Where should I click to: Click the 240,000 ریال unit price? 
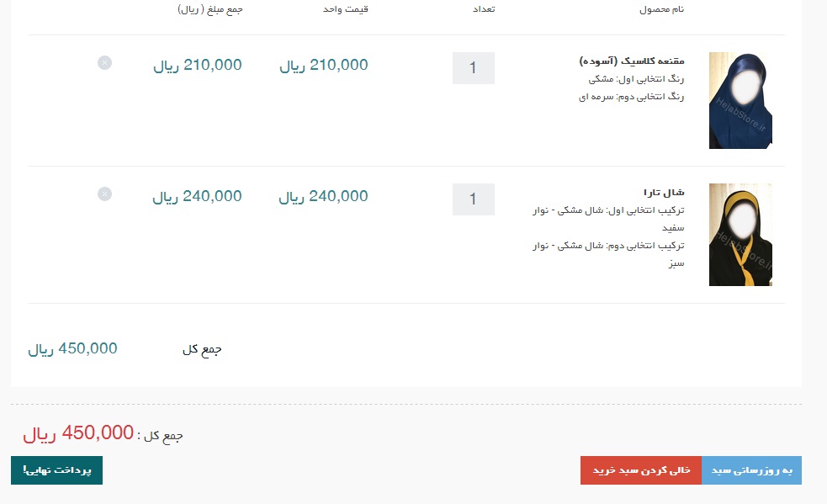323,197
